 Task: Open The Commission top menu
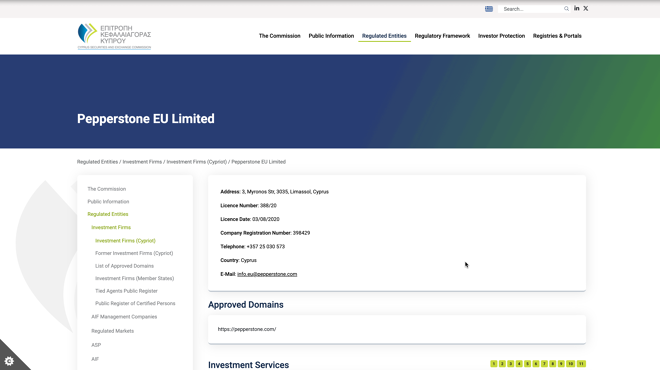279,36
